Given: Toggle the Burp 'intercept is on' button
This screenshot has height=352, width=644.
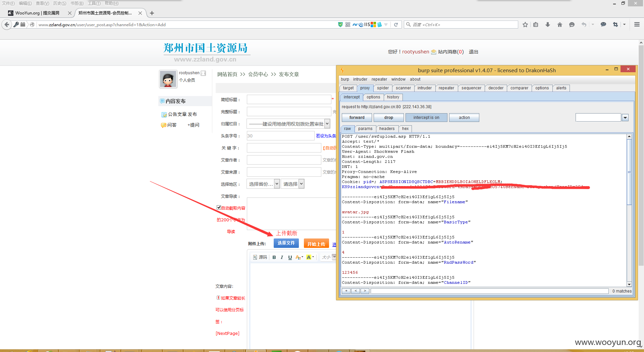Looking at the screenshot, I should pyautogui.click(x=426, y=118).
